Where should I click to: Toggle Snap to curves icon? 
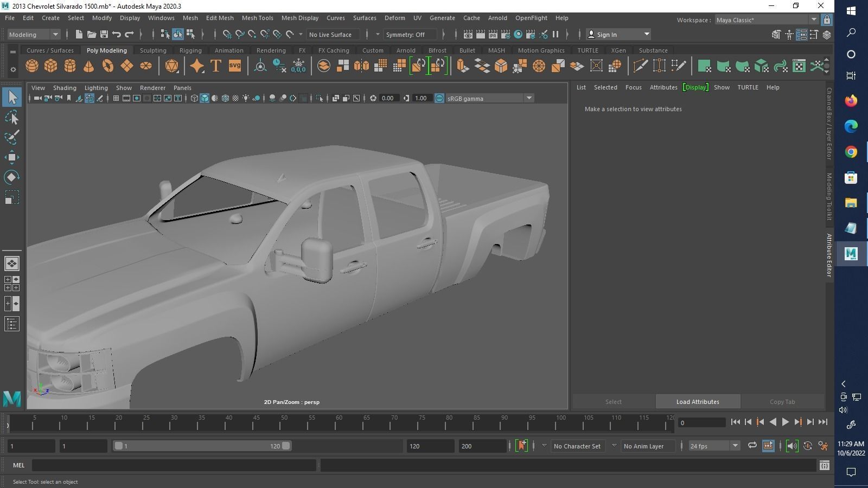point(240,34)
